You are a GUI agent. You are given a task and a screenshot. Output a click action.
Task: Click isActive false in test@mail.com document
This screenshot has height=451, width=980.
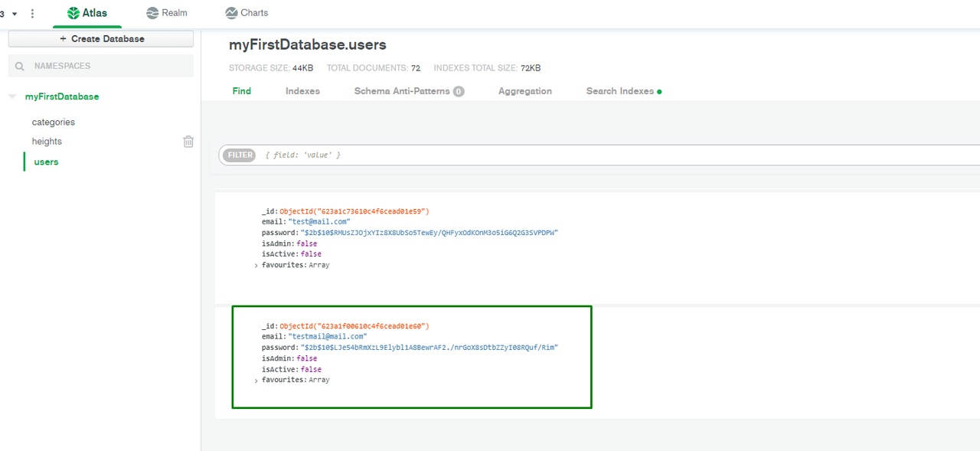(x=310, y=254)
